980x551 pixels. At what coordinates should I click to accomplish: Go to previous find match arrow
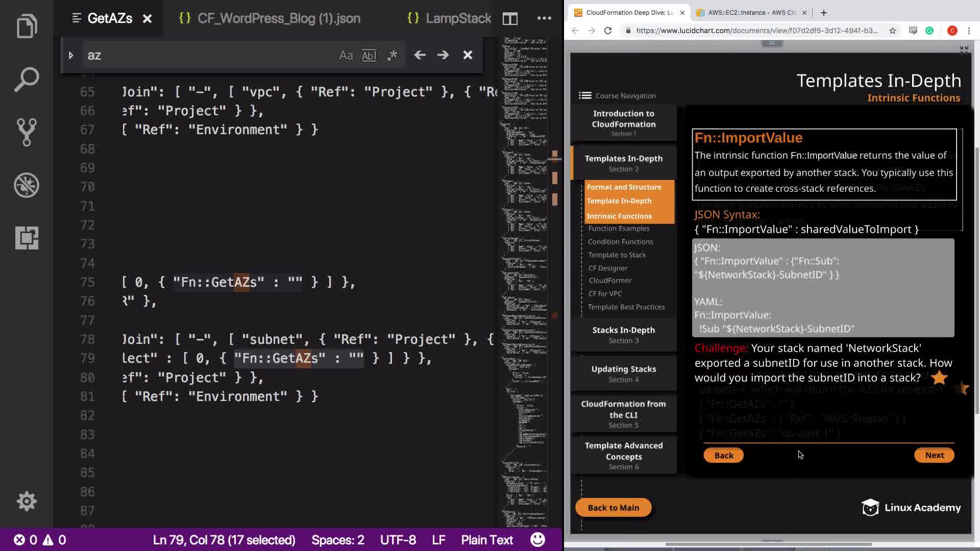tap(420, 55)
